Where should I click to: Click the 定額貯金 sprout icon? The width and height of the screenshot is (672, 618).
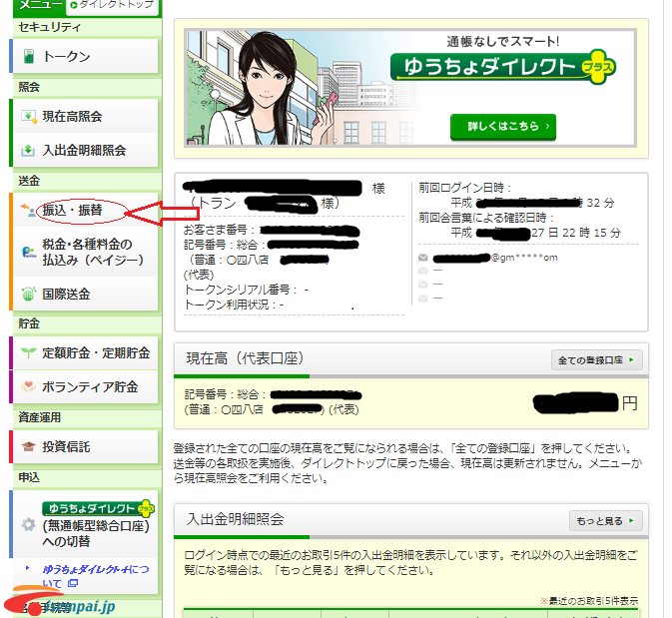pyautogui.click(x=28, y=352)
